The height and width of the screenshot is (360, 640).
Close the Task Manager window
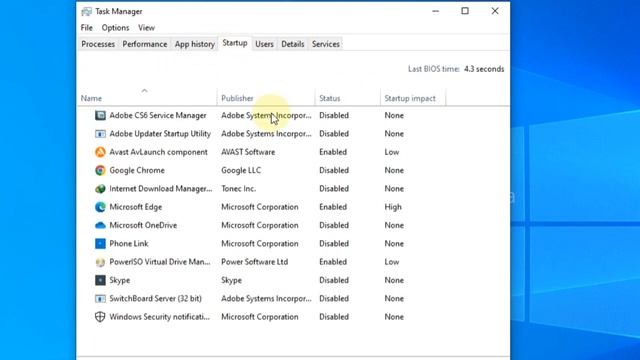495,11
